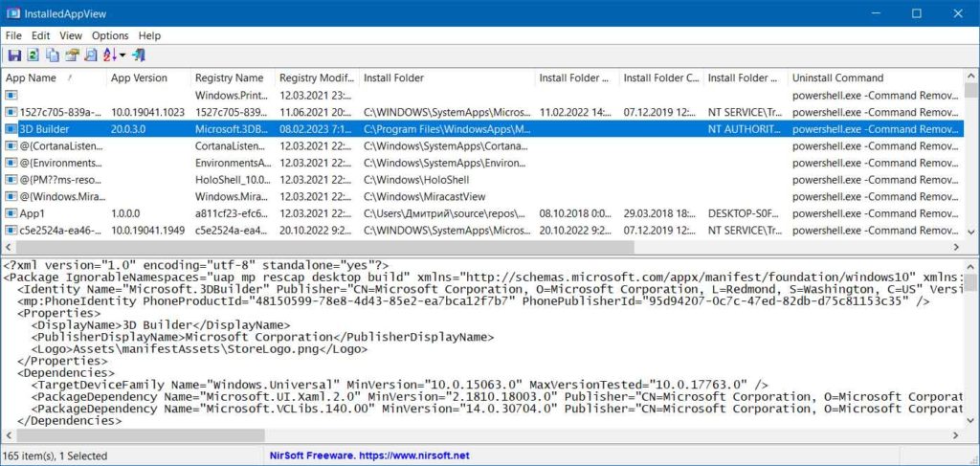Image resolution: width=980 pixels, height=466 pixels.
Task: Click the Copy selected items toolbar icon
Action: [x=53, y=55]
